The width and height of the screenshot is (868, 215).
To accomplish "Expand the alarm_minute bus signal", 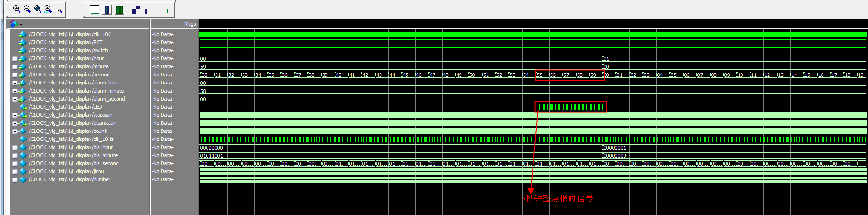I will 15,91.
